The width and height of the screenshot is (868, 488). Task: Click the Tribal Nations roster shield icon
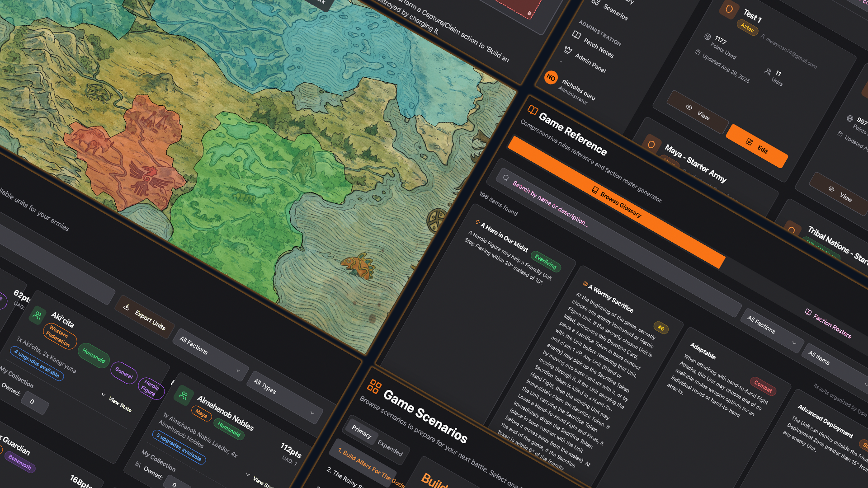(792, 230)
